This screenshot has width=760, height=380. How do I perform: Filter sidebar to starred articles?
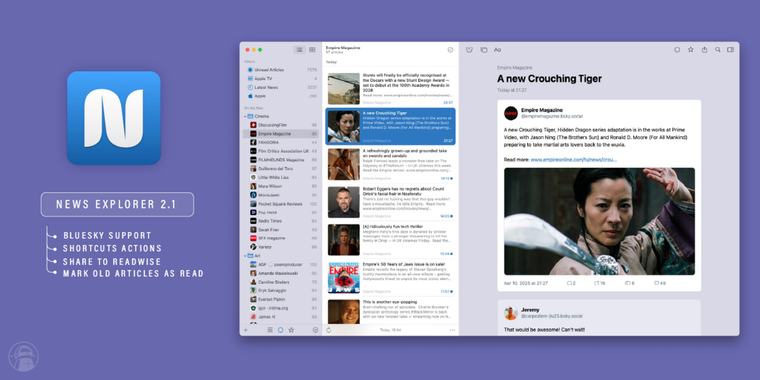291,330
